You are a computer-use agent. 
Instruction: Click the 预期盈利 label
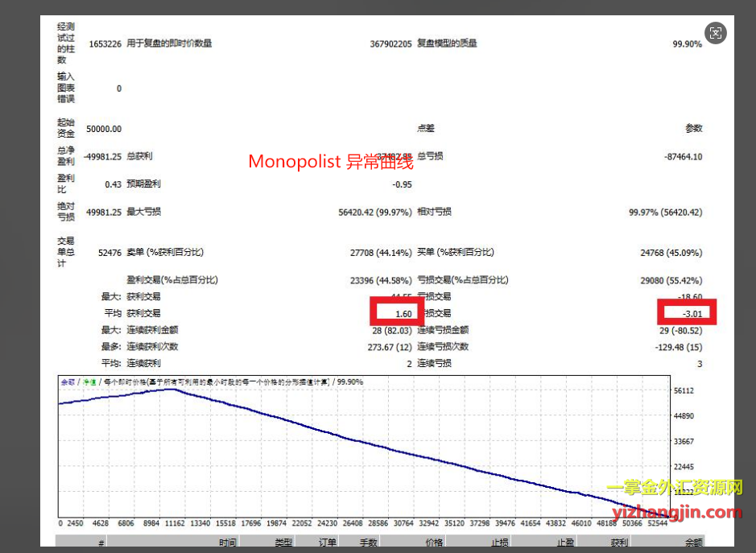pyautogui.click(x=143, y=184)
